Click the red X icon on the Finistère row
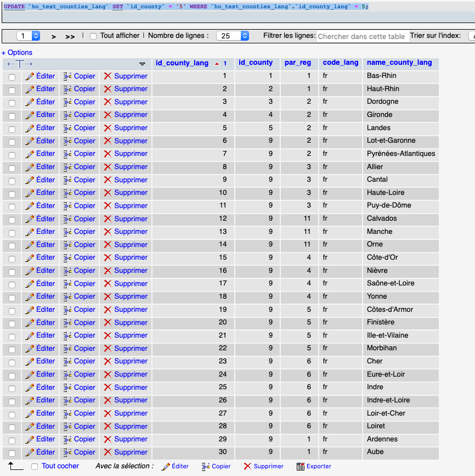This screenshot has width=475, height=476. [x=108, y=322]
